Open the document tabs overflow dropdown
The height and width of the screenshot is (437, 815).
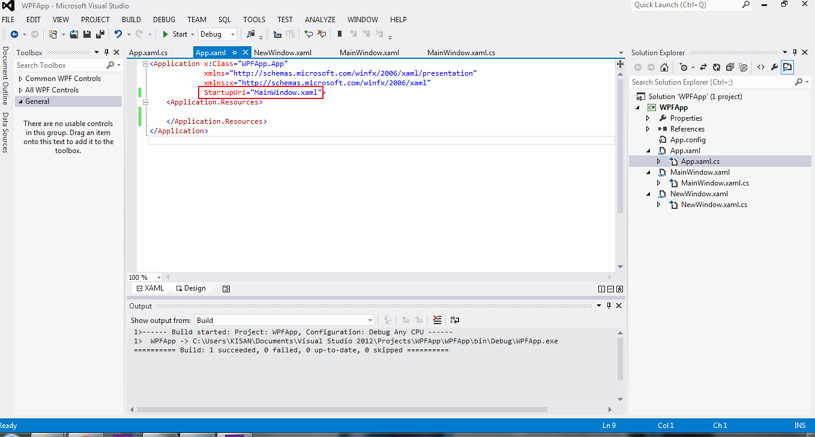point(621,52)
